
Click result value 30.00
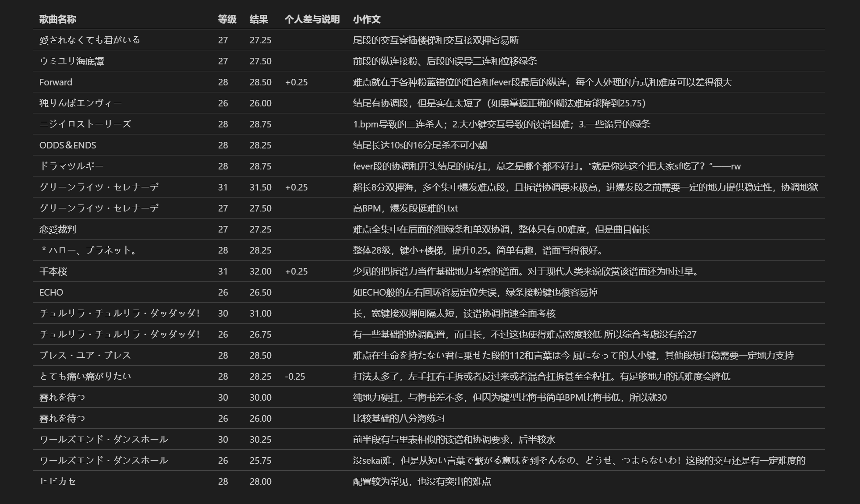(260, 397)
